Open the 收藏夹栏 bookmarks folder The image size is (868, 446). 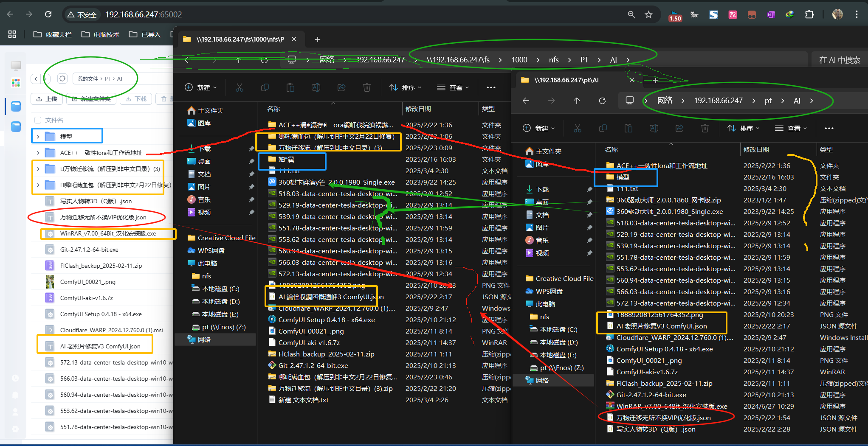[x=53, y=34]
